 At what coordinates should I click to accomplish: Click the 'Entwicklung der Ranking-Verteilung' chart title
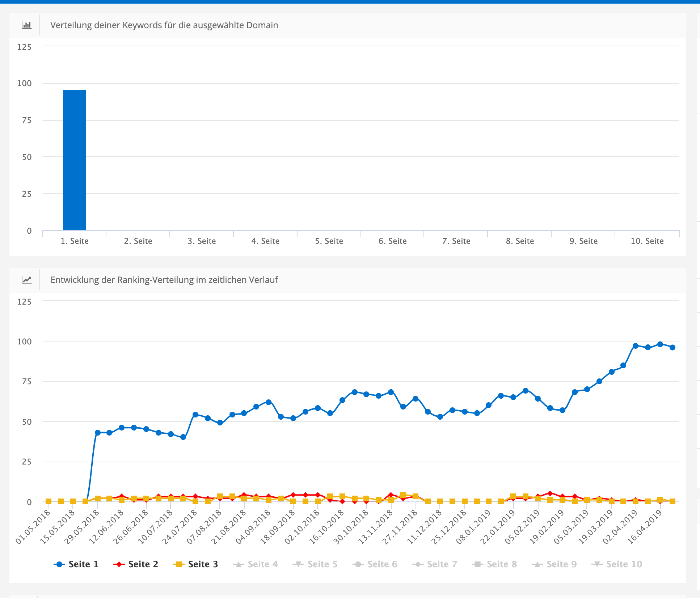click(x=164, y=280)
